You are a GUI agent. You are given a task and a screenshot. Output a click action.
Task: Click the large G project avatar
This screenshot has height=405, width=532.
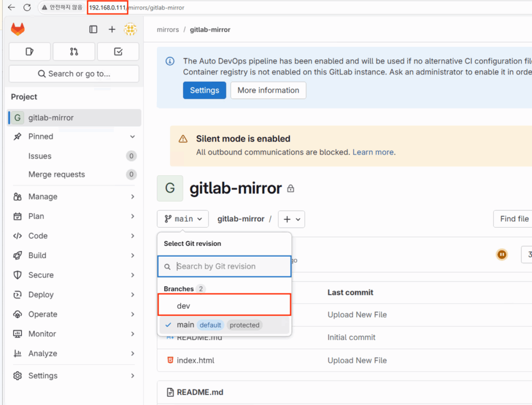pos(170,188)
